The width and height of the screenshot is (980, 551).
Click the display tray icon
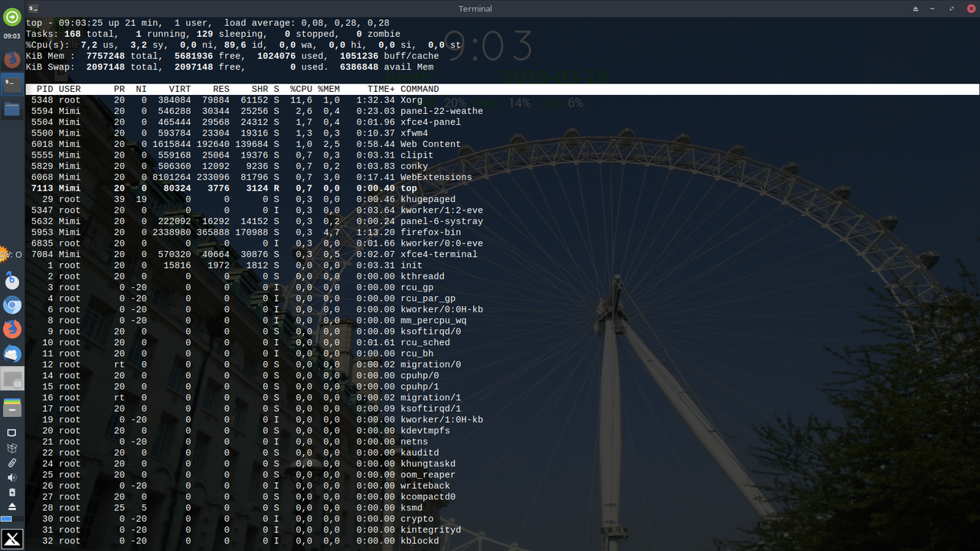pos(11,433)
